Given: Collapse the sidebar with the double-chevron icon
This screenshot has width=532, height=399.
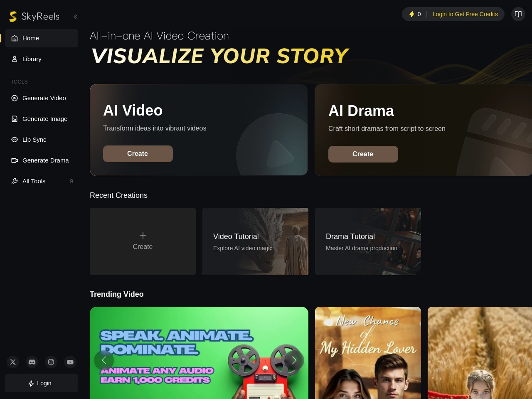Looking at the screenshot, I should click(x=76, y=17).
